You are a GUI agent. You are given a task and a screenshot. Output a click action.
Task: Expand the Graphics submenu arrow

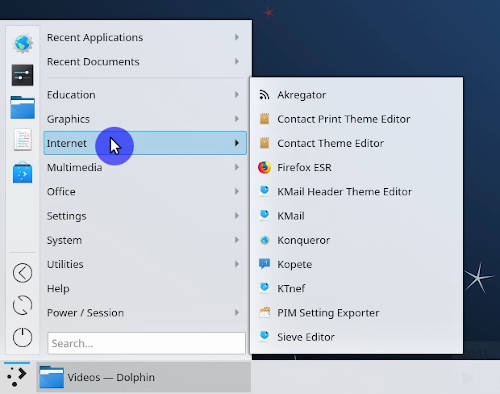[x=237, y=119]
